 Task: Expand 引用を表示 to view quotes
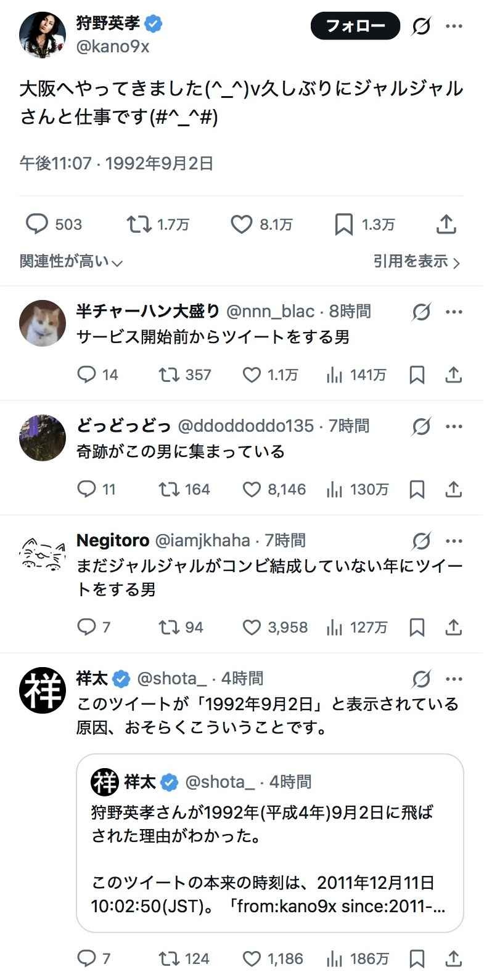point(416,262)
